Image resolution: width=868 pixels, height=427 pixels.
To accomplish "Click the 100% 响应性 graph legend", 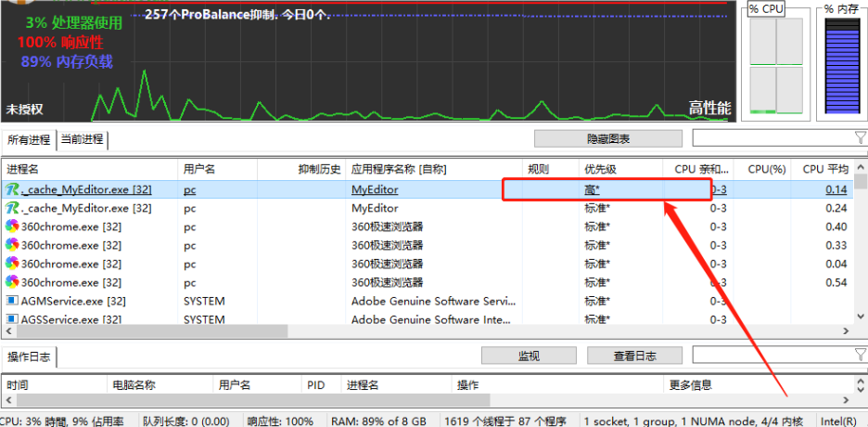I will point(60,42).
